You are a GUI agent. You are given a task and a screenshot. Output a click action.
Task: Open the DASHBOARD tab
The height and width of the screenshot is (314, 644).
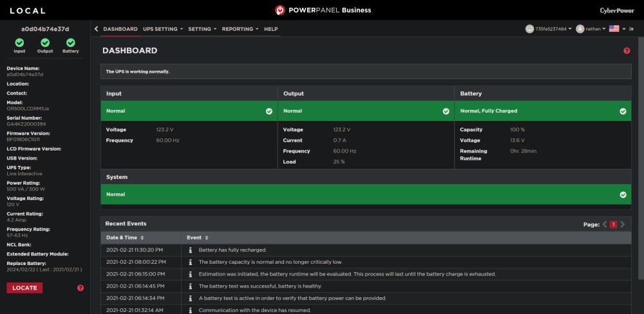coord(120,29)
